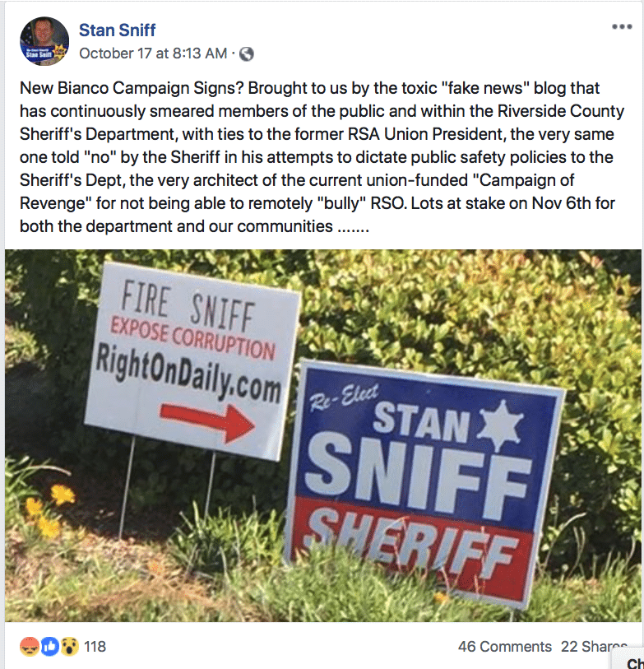Open the Chat tab at bottom corner
This screenshot has height=669, width=644.
coord(633,662)
